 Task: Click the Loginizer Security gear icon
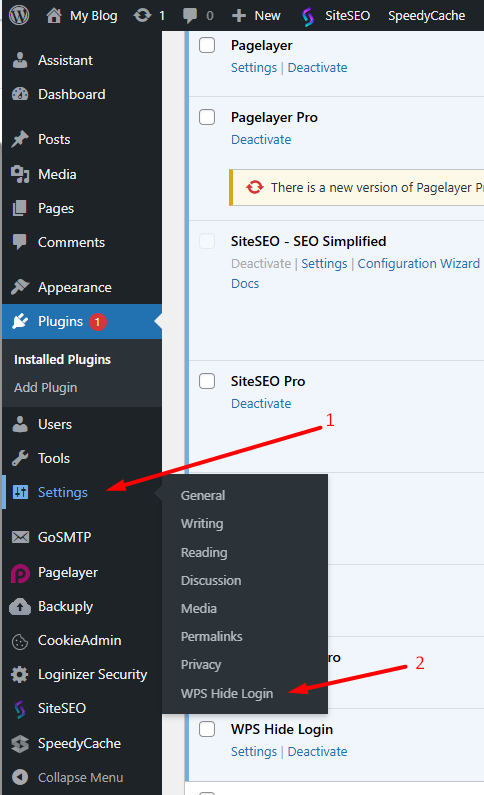(x=20, y=674)
